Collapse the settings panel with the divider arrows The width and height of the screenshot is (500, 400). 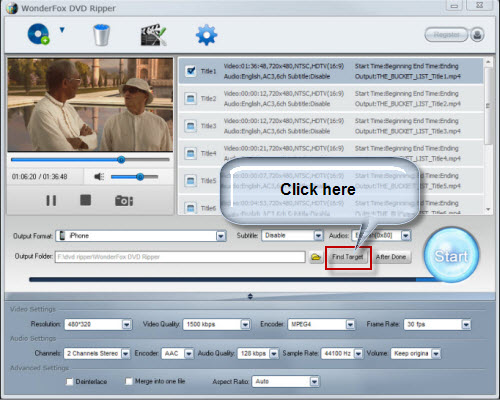[x=250, y=296]
